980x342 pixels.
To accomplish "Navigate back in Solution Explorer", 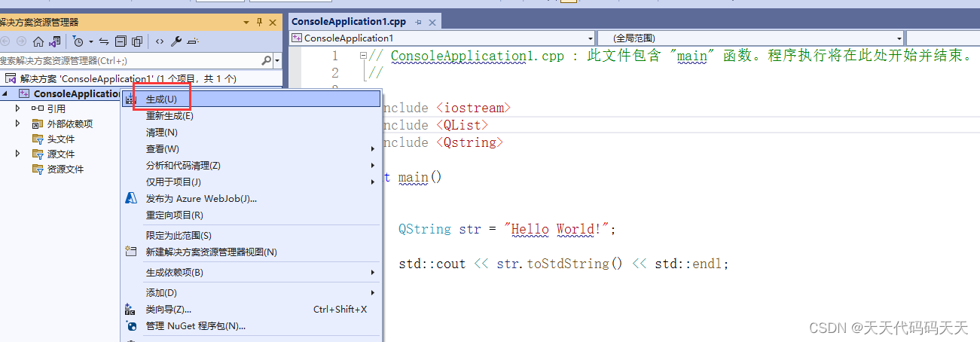I will [x=5, y=41].
